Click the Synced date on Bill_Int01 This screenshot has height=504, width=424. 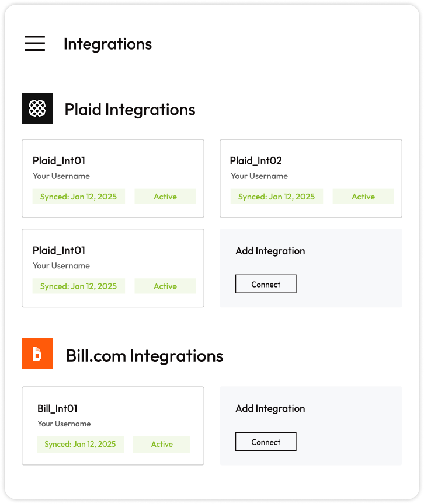click(x=81, y=444)
